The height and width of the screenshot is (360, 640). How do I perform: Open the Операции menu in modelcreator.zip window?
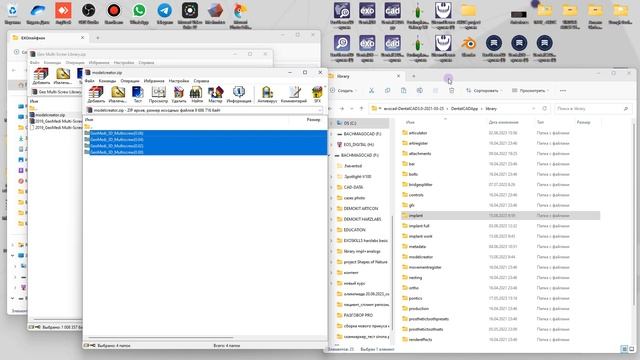(x=130, y=81)
